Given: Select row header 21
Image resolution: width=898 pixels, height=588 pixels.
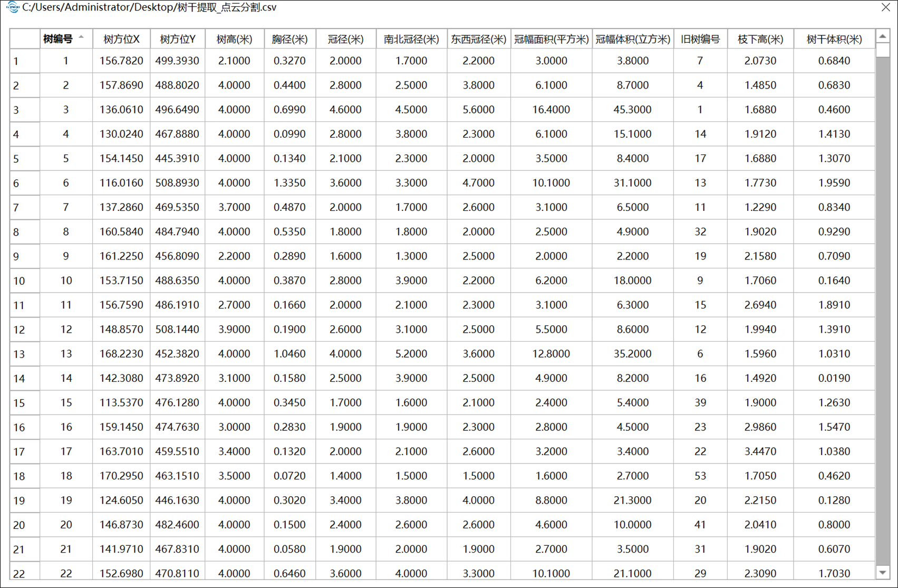Looking at the screenshot, I should click(x=24, y=550).
